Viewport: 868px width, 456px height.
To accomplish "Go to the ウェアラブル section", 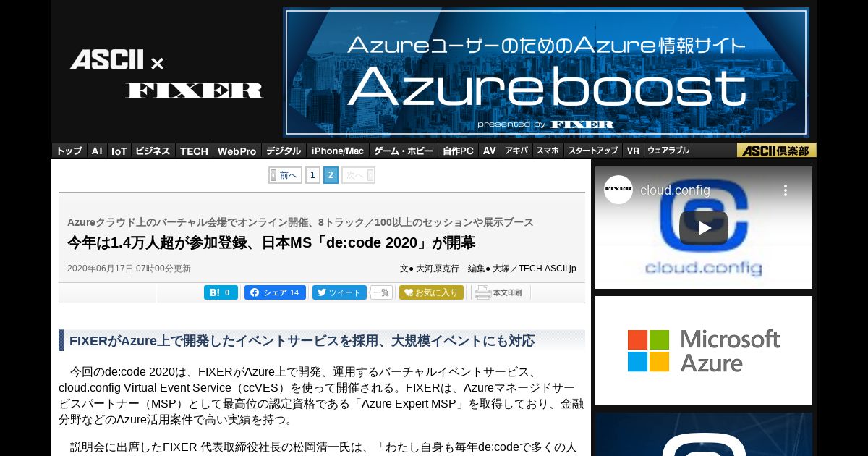I will coord(668,151).
